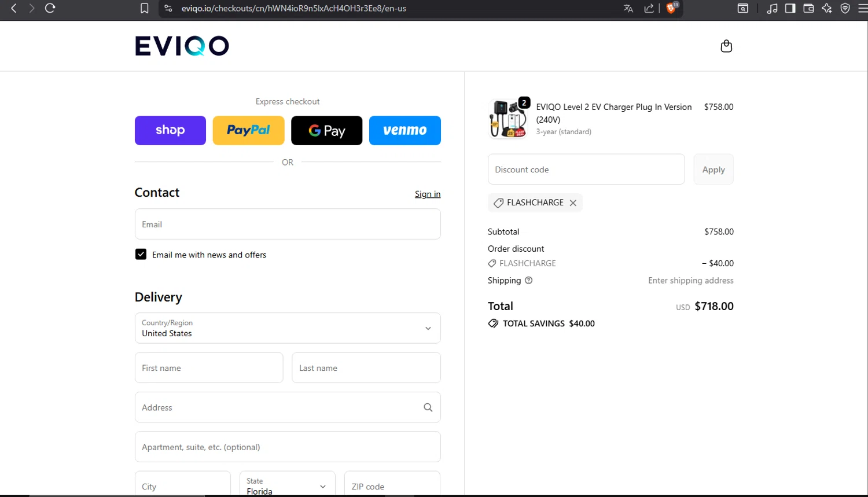Click the browser address bar URL
Viewport: 868px width, 497px height.
(294, 8)
